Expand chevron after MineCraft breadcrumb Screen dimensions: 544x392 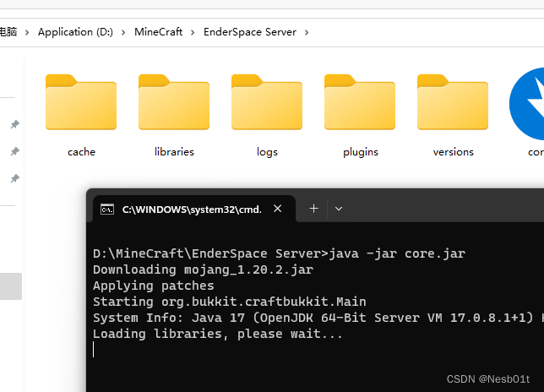pos(193,32)
